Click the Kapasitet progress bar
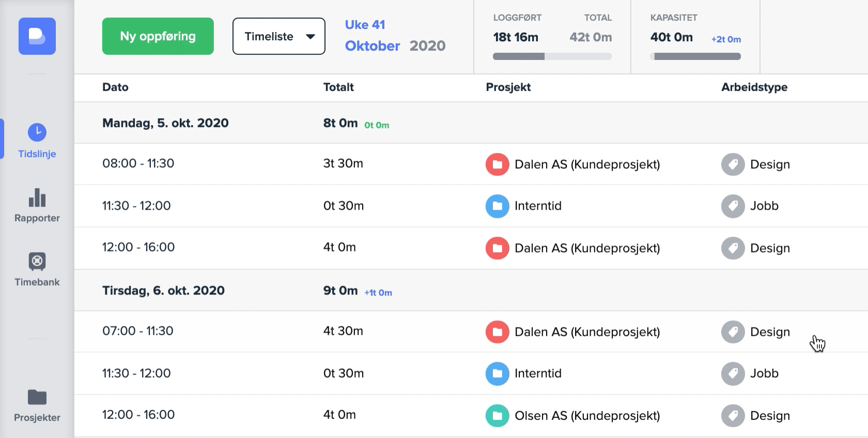The width and height of the screenshot is (868, 438). point(695,56)
